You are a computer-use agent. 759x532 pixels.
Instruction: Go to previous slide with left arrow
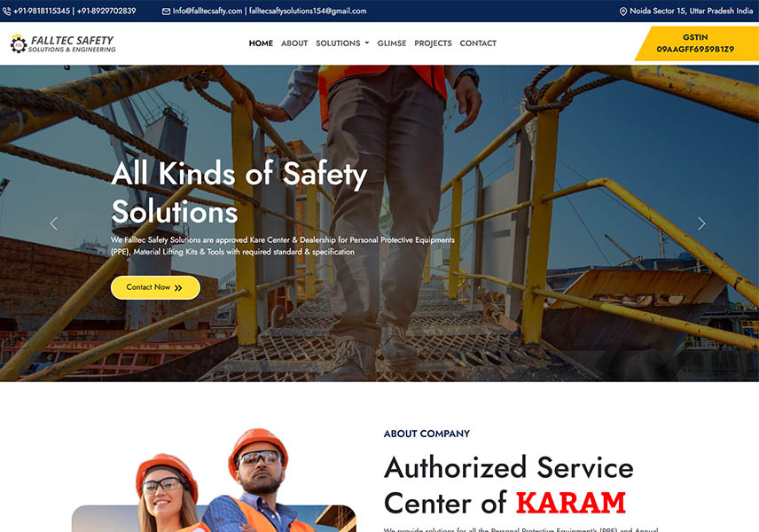54,223
